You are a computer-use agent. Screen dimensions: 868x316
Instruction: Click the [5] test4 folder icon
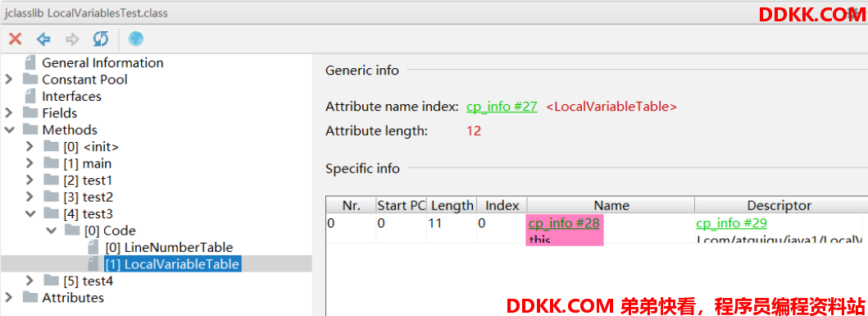tap(52, 281)
